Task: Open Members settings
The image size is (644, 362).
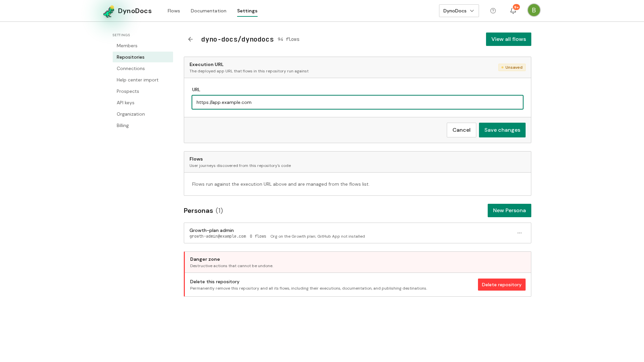Action: click(x=143, y=46)
